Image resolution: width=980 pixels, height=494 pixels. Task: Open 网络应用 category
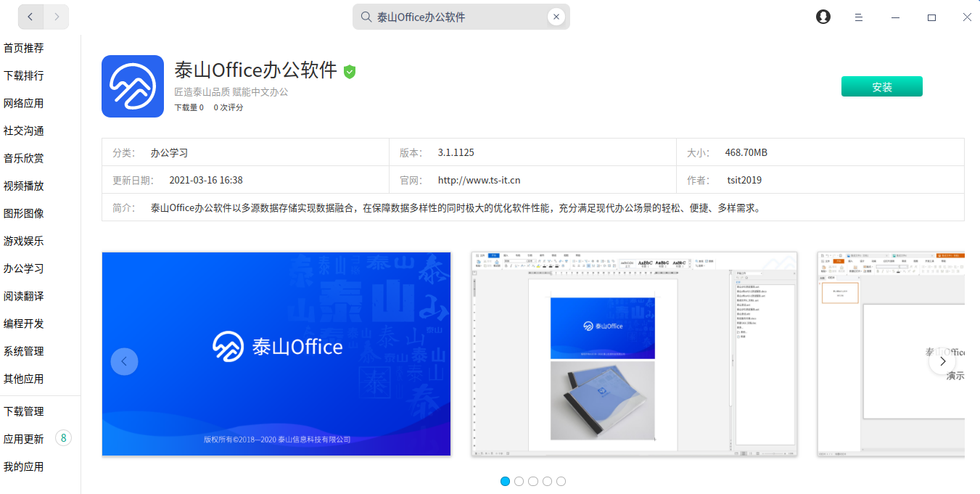pyautogui.click(x=24, y=103)
